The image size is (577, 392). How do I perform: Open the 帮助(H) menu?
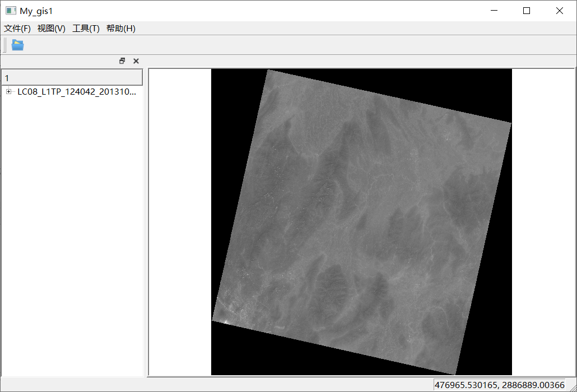pos(121,29)
